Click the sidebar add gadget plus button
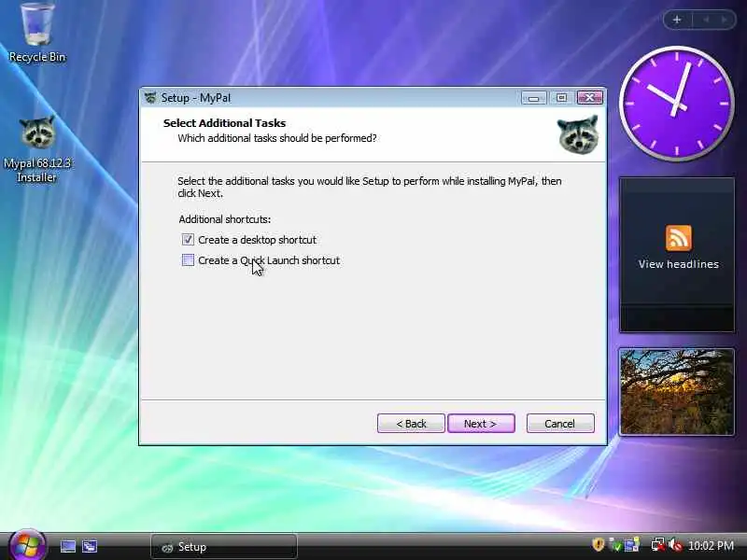747x560 pixels. [x=677, y=20]
